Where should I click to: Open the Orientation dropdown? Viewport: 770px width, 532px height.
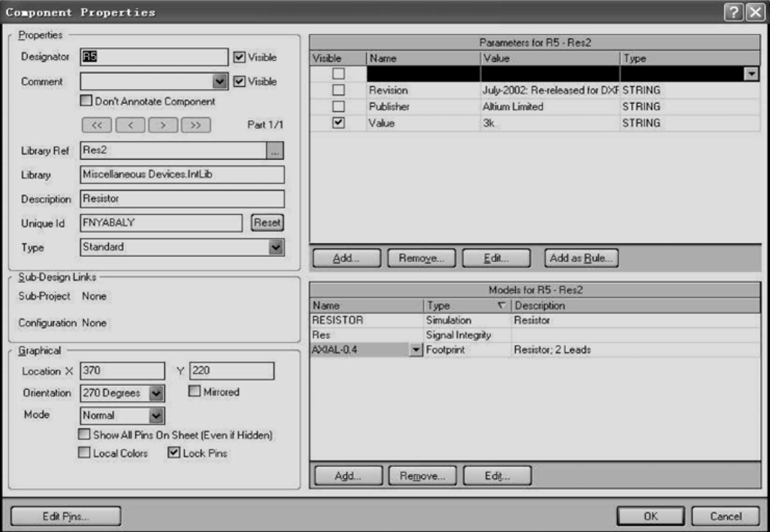pyautogui.click(x=156, y=393)
